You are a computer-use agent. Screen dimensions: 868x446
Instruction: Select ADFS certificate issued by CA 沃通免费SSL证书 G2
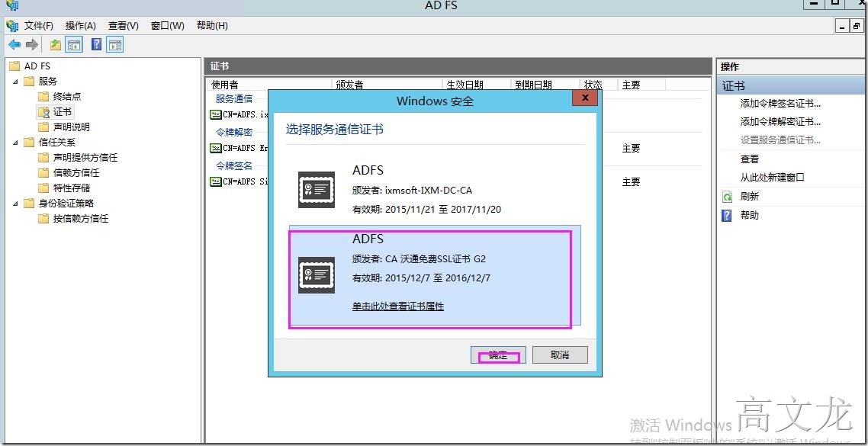(x=435, y=275)
